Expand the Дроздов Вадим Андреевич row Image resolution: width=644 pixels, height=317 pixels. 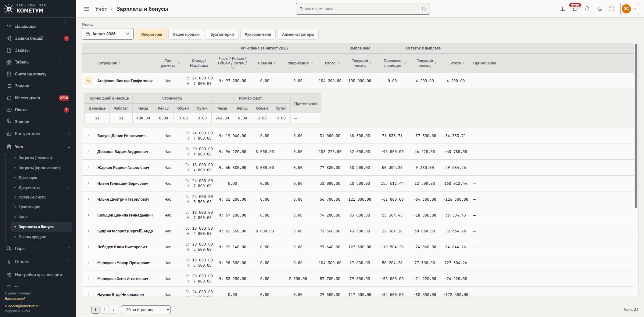click(x=88, y=152)
